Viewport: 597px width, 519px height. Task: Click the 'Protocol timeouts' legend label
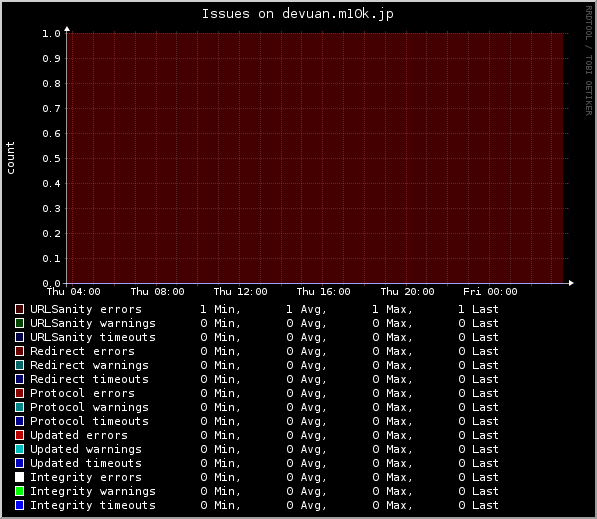(x=89, y=421)
